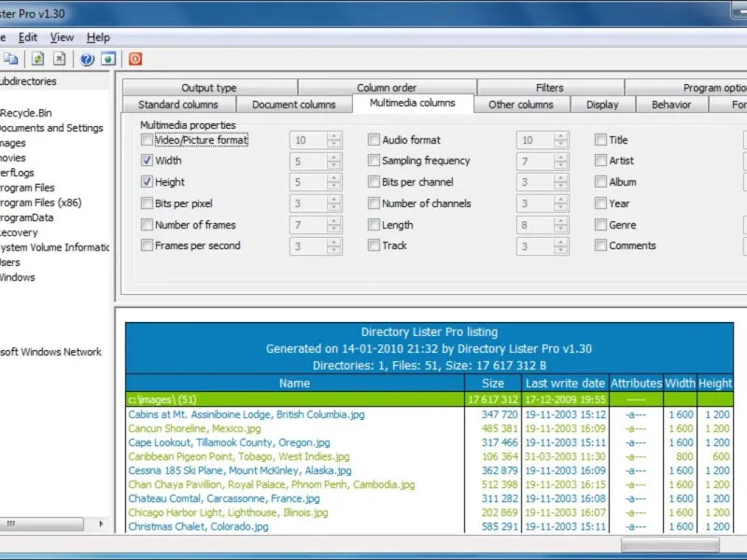
Task: Decrease the Number of frames spinner value
Action: (334, 229)
